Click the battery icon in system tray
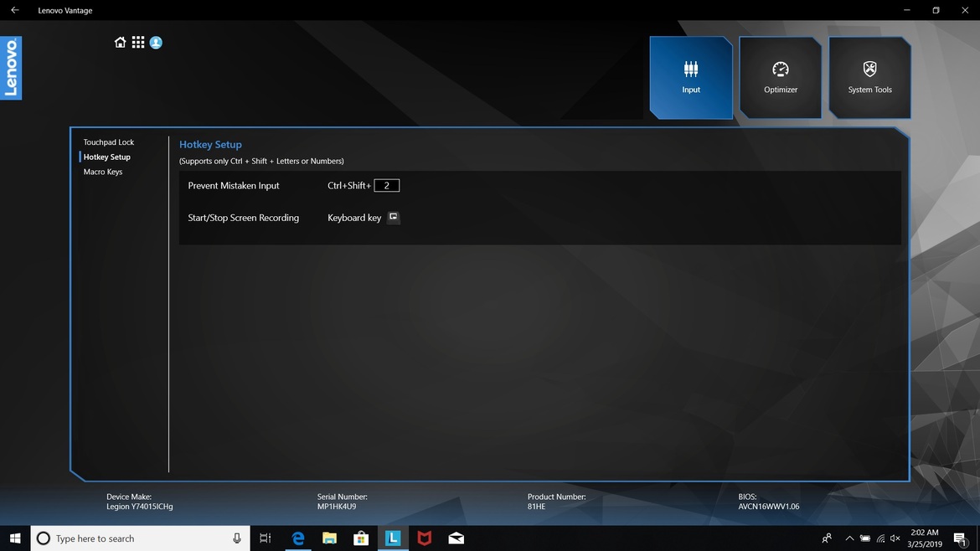980x551 pixels. [x=865, y=538]
